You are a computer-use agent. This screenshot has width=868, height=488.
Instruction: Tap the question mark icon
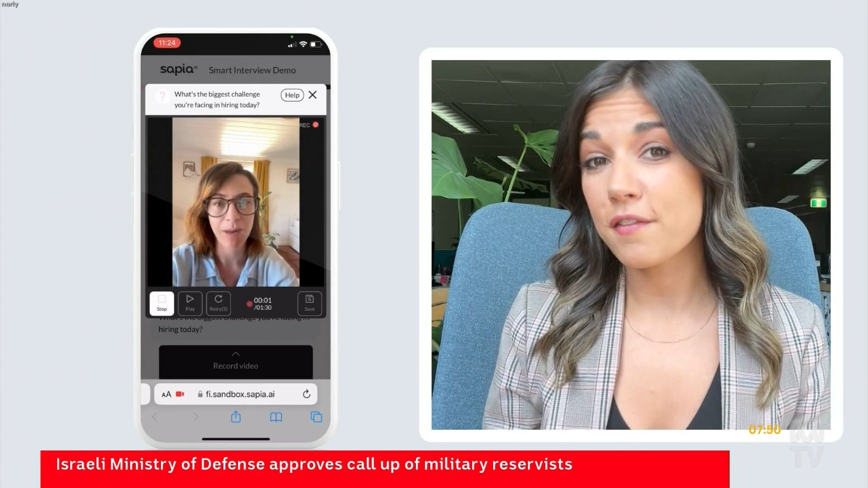coord(162,96)
